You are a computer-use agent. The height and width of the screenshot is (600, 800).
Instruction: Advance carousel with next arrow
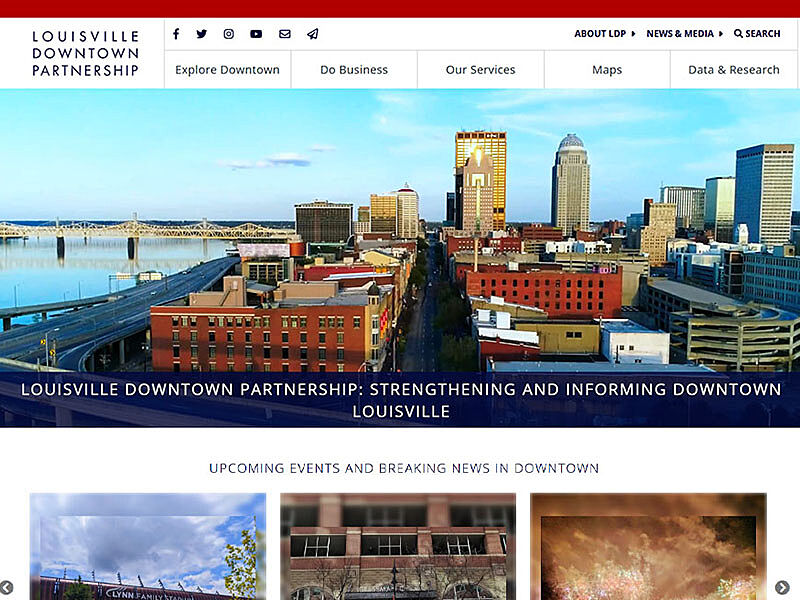tap(782, 587)
